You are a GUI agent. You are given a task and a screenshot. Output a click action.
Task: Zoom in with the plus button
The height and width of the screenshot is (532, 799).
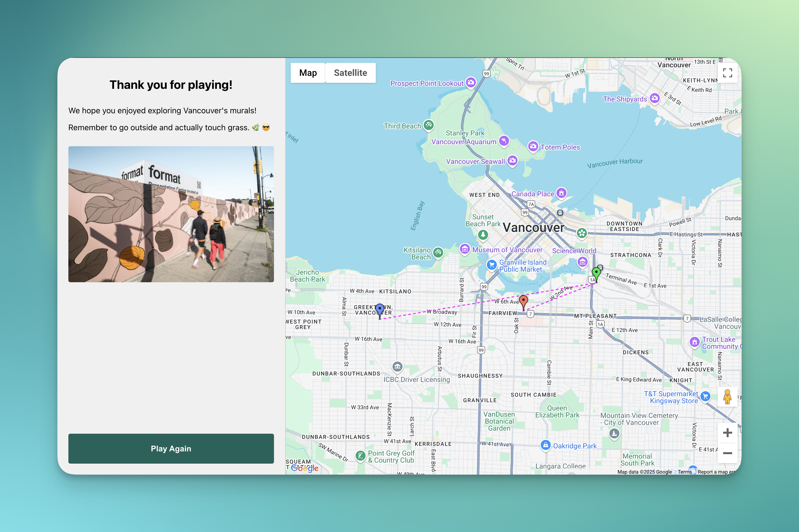[x=727, y=433]
